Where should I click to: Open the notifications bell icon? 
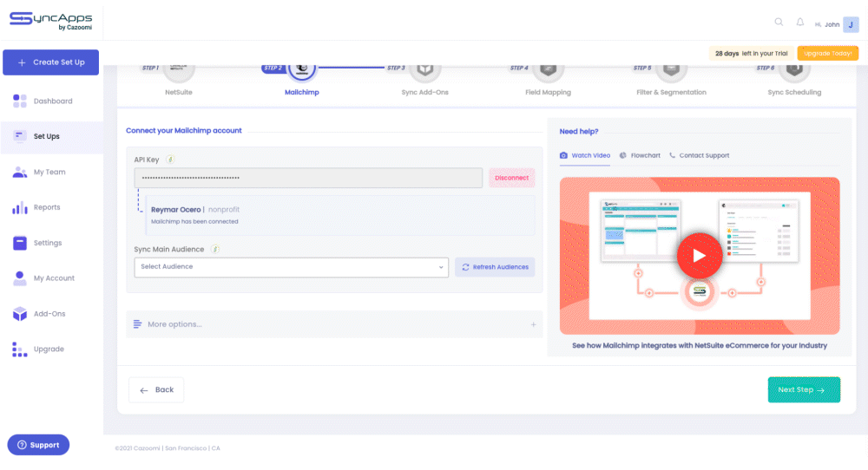pos(800,23)
